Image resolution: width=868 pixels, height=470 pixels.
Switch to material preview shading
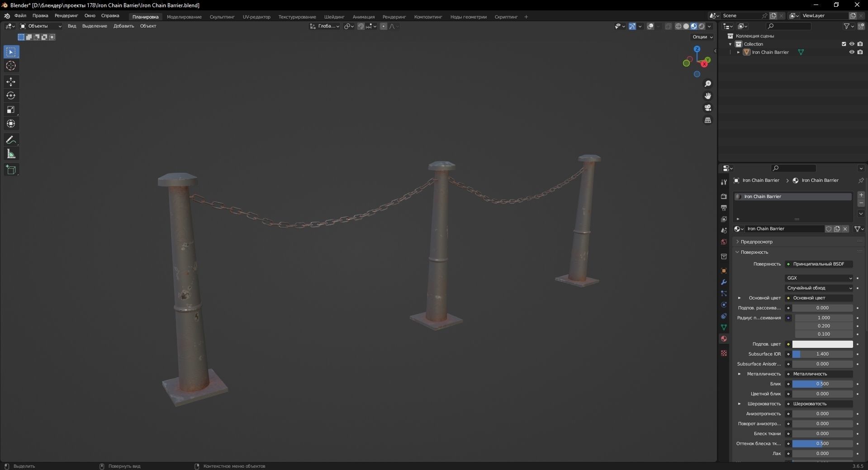coord(694,26)
